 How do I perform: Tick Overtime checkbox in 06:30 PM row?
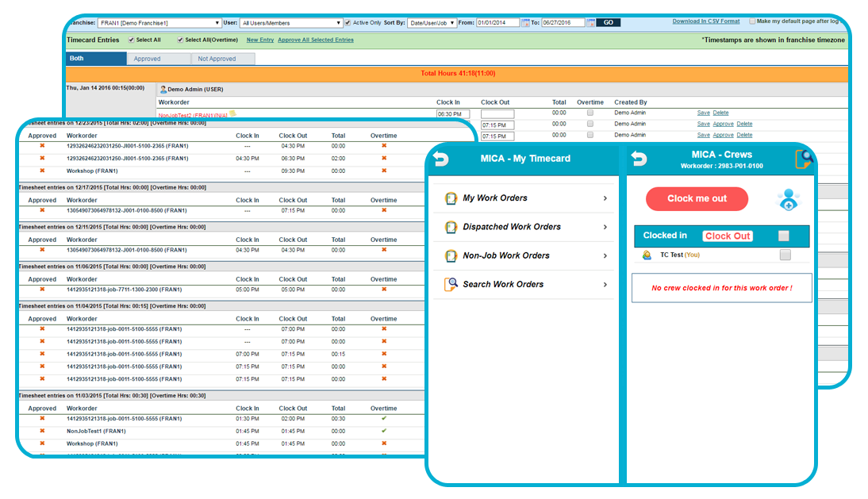590,113
